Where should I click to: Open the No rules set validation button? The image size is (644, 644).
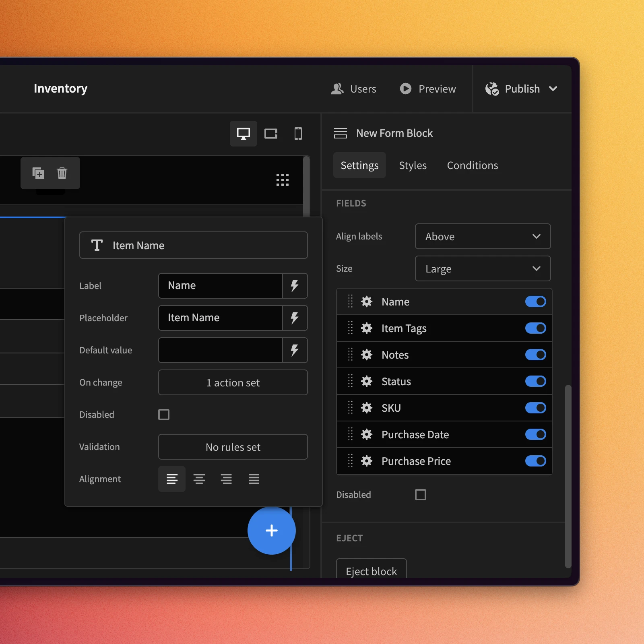(x=233, y=447)
